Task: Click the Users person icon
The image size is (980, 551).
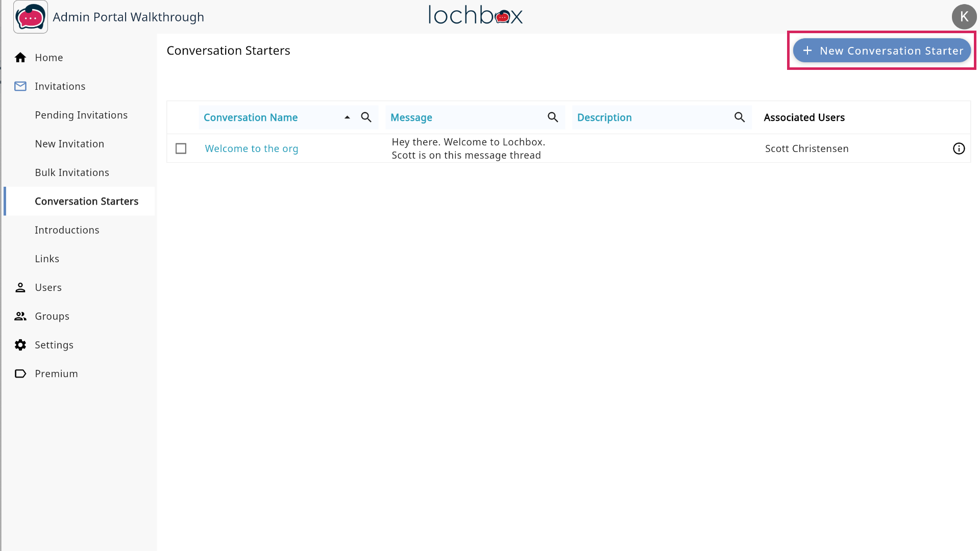Action: point(20,288)
